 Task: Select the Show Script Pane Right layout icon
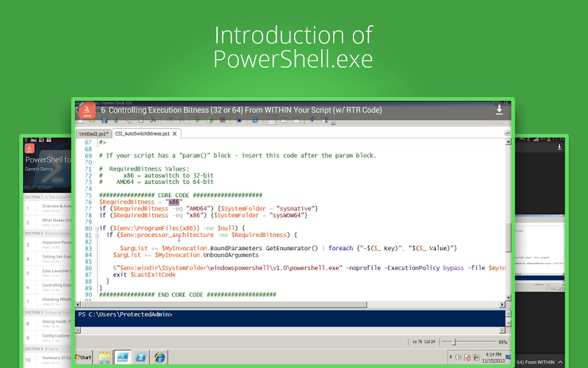(x=284, y=120)
